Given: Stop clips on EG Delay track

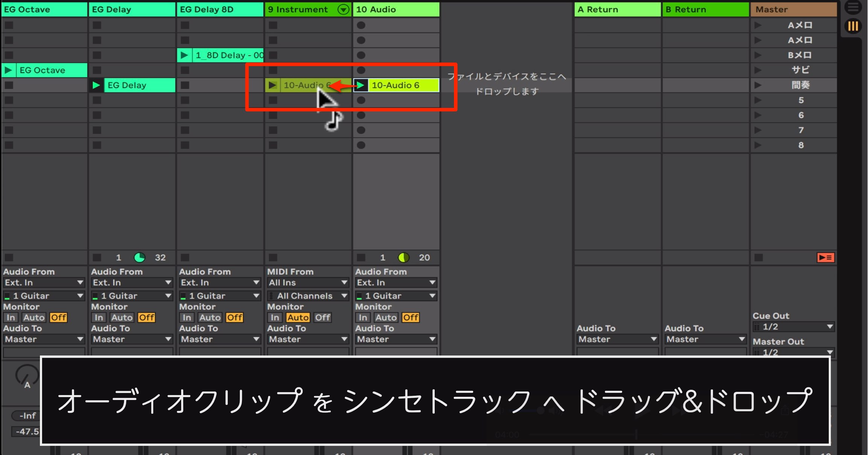Looking at the screenshot, I should (x=97, y=258).
